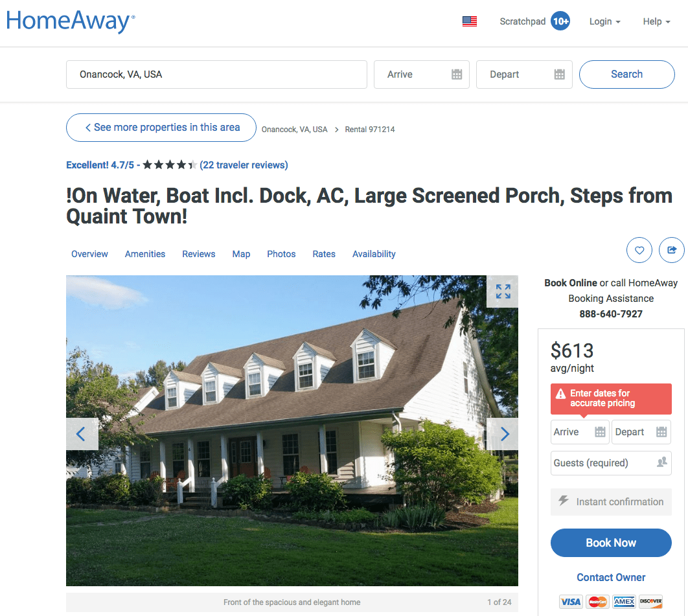Open the Guests (required) selector
Viewport: 688px width, 616px height.
(611, 463)
